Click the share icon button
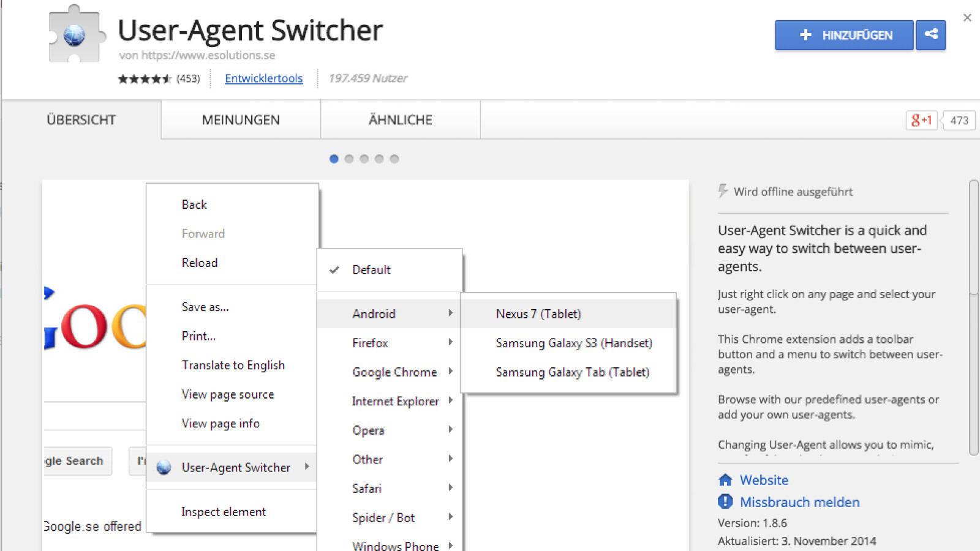 coord(931,35)
